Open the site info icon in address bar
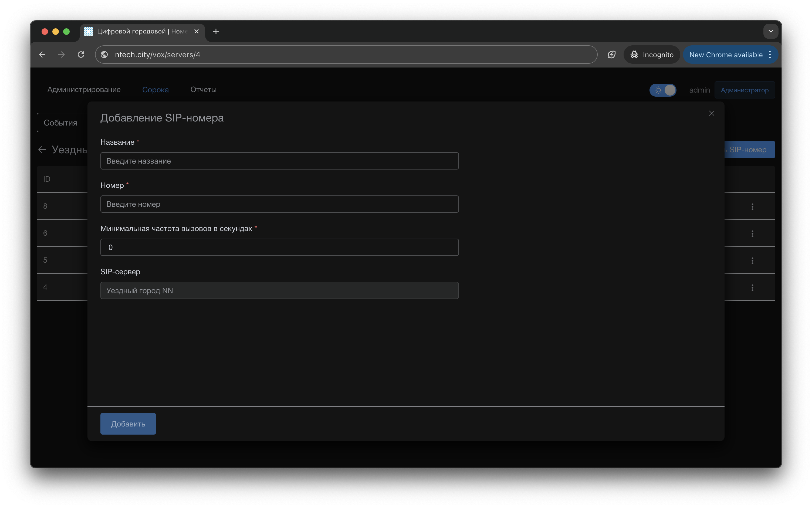812x508 pixels. (104, 55)
